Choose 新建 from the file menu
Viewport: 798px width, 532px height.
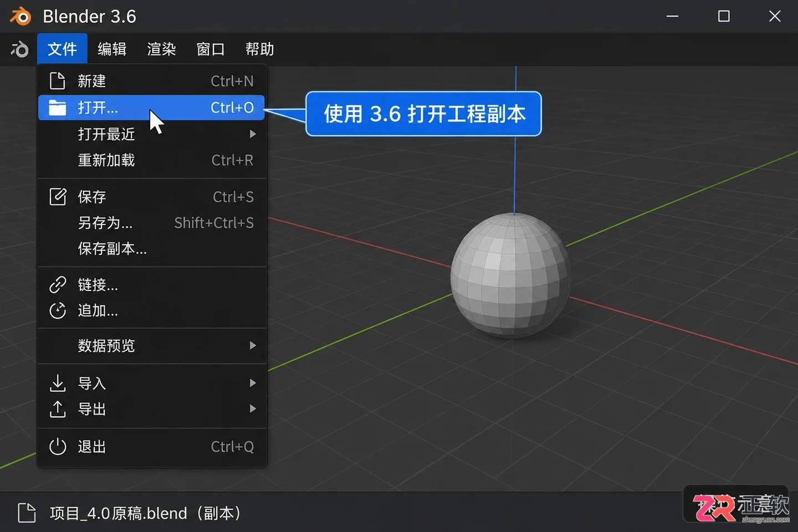pyautogui.click(x=151, y=81)
